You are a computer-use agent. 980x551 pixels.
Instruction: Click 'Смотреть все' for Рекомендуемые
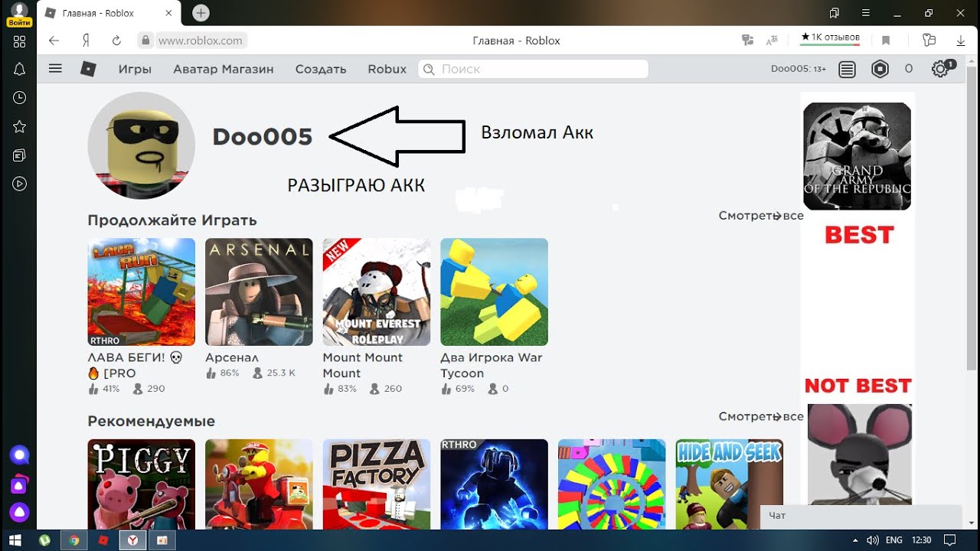pos(761,416)
